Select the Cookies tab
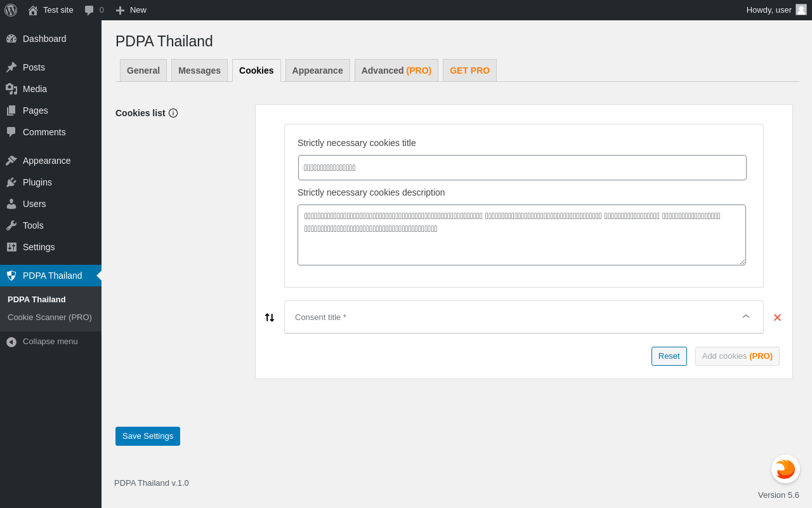 (x=256, y=70)
